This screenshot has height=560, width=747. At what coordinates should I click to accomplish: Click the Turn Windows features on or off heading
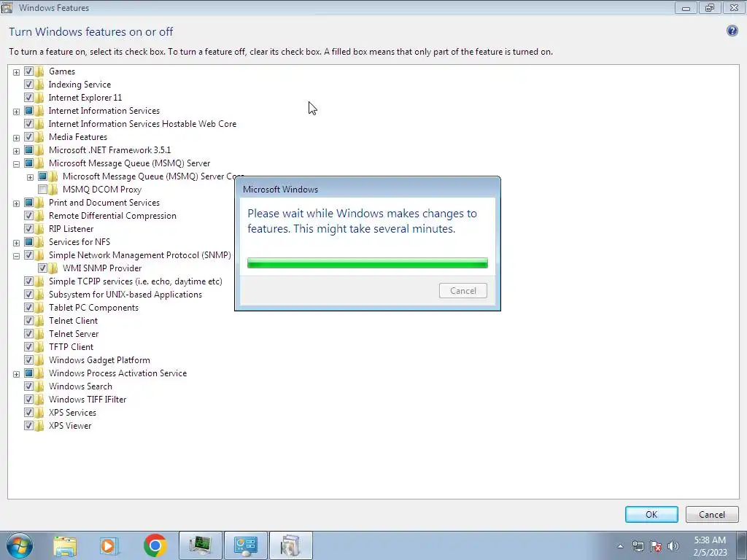pyautogui.click(x=91, y=32)
